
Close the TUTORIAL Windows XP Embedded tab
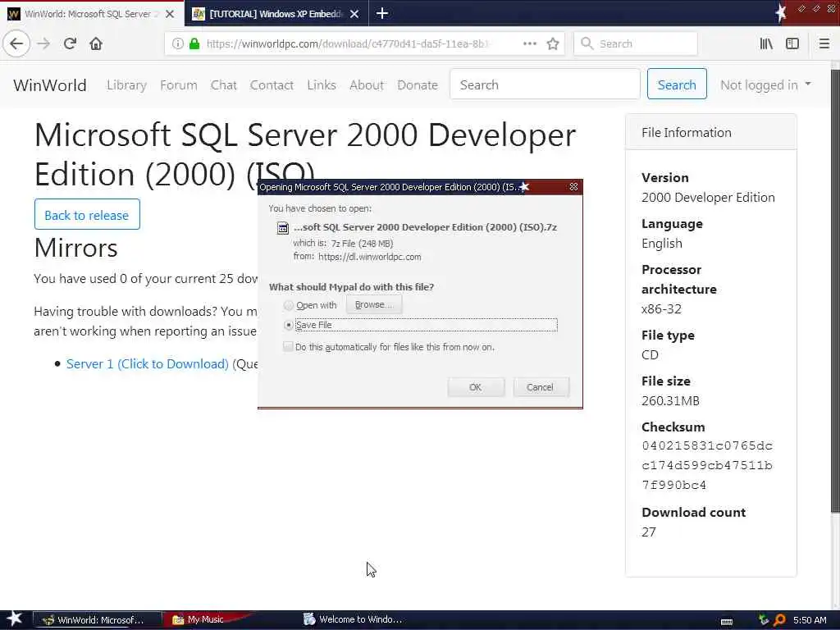point(354,14)
